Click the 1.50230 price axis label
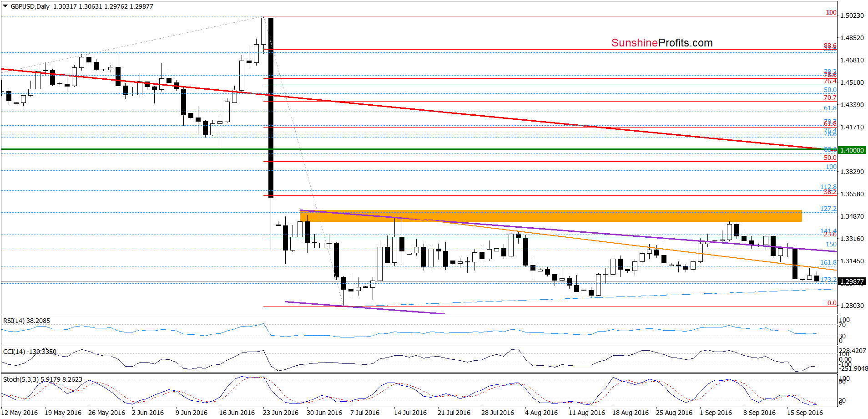868x419 pixels. pyautogui.click(x=852, y=15)
